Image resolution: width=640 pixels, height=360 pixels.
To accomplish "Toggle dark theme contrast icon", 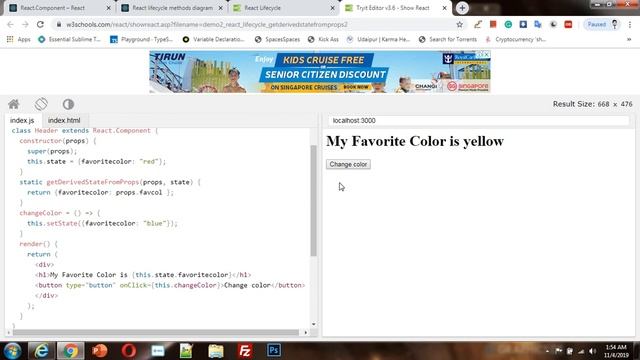I will point(68,104).
